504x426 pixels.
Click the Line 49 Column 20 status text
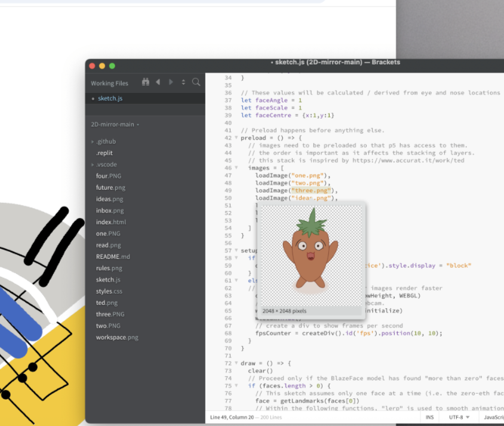pos(233,417)
